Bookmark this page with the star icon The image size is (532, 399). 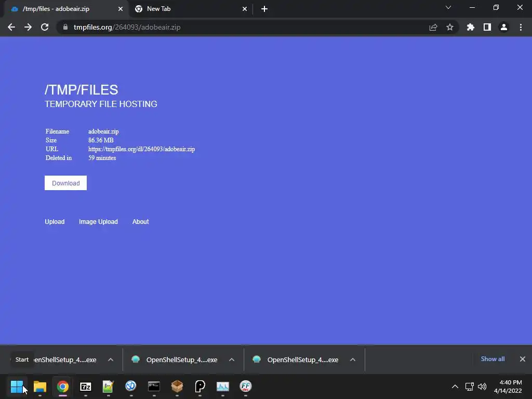pyautogui.click(x=450, y=27)
